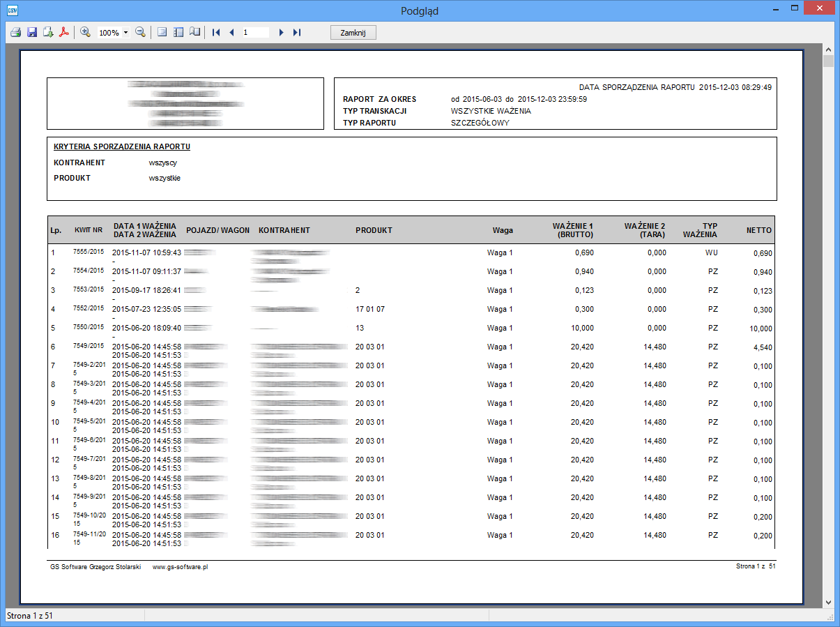Click the GSW application icon in title bar
The height and width of the screenshot is (627, 840).
12,10
